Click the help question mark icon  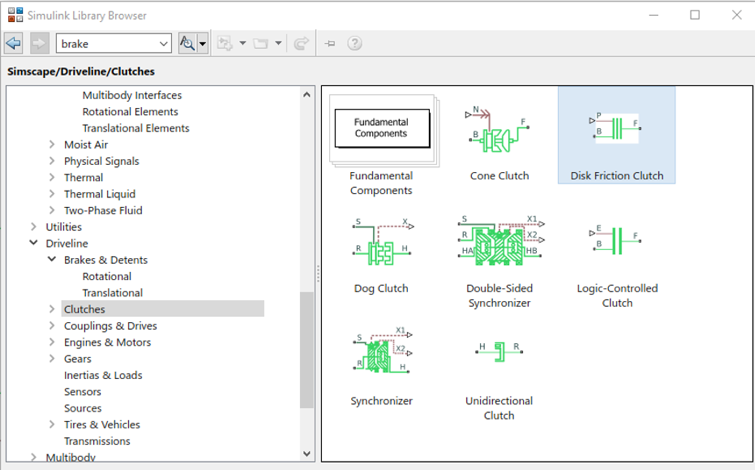click(x=354, y=44)
